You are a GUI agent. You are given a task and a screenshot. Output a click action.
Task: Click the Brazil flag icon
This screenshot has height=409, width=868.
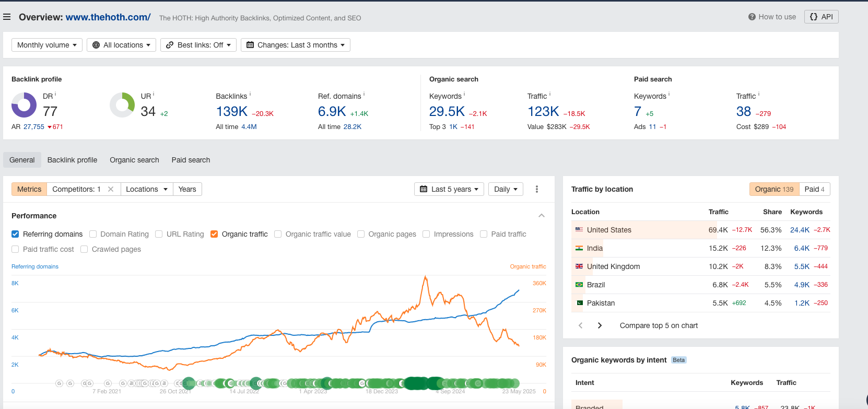coord(579,285)
